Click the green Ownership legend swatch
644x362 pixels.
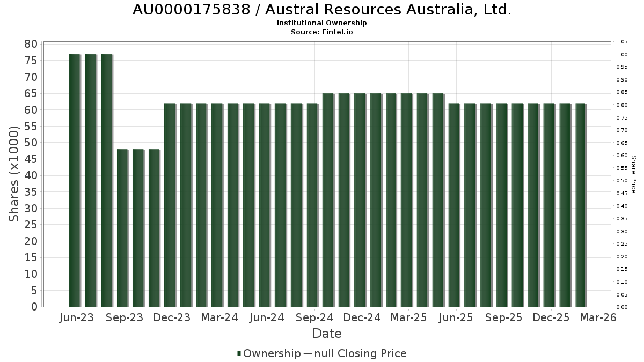click(239, 353)
